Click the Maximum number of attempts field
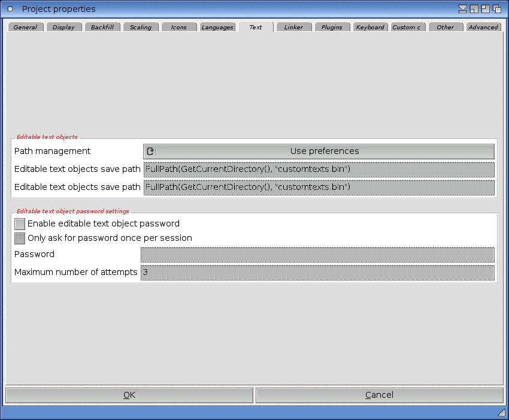 coord(317,273)
